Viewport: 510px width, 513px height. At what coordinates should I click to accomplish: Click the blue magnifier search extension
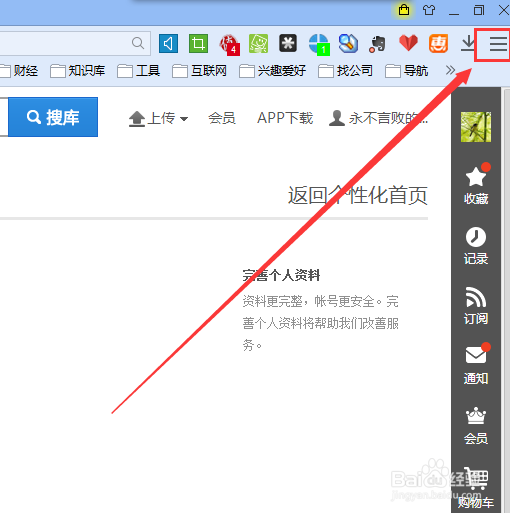click(x=348, y=44)
